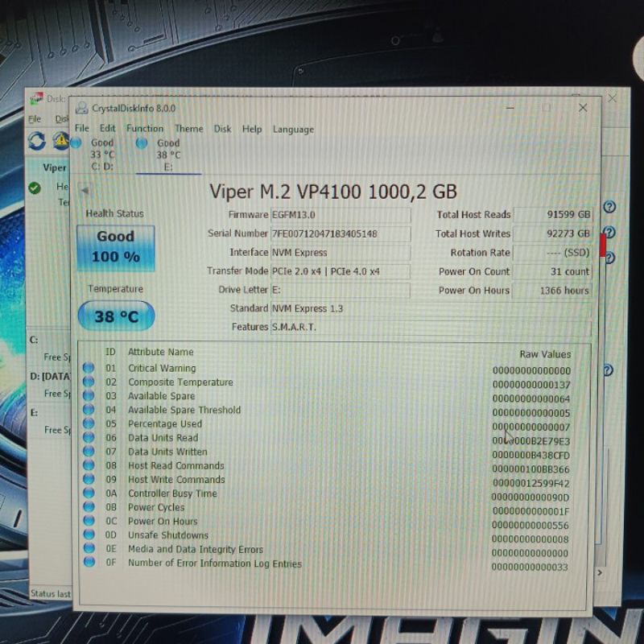Select the E: disk at 38 °C

[167, 155]
